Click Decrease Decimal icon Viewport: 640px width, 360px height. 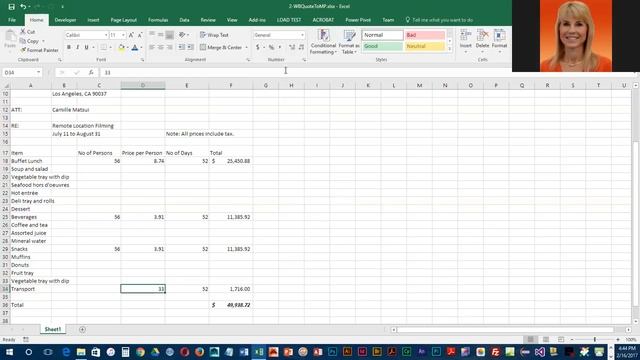click(301, 47)
